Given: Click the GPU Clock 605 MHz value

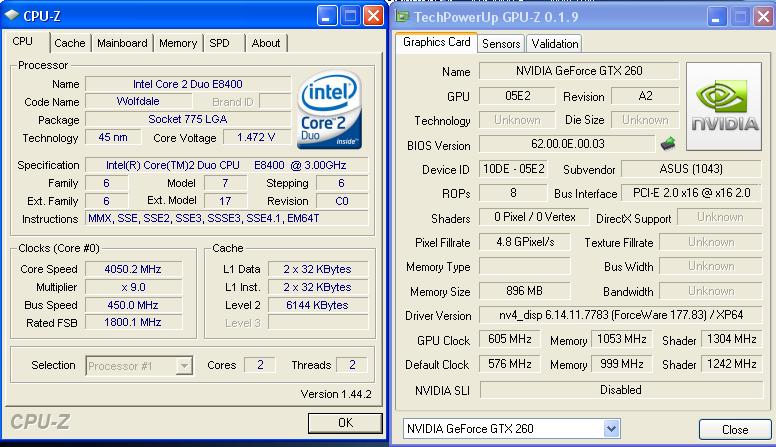Looking at the screenshot, I should 510,339.
